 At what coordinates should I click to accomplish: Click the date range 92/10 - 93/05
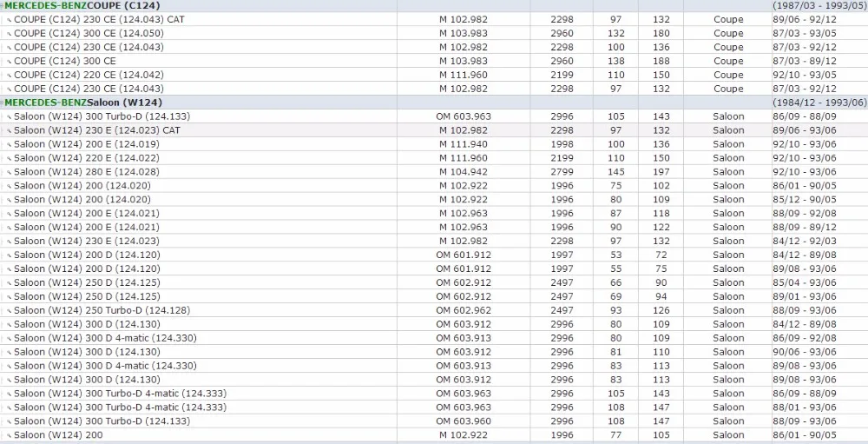pos(805,75)
